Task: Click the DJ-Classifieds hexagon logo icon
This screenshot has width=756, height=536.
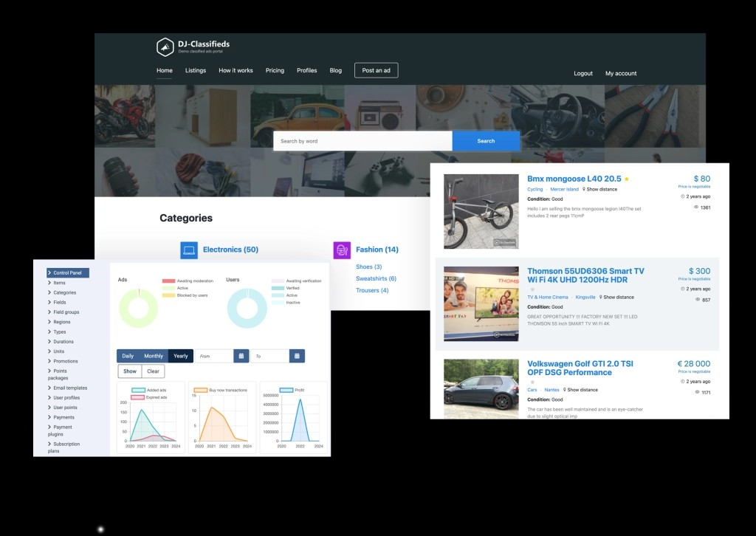Action: pyautogui.click(x=165, y=47)
